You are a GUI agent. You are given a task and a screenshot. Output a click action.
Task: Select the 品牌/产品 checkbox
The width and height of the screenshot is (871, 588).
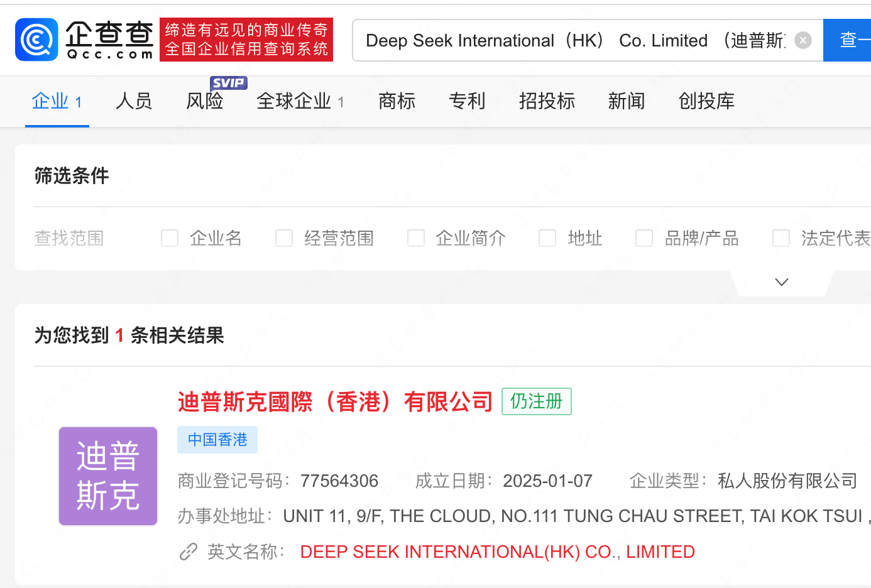(x=644, y=238)
